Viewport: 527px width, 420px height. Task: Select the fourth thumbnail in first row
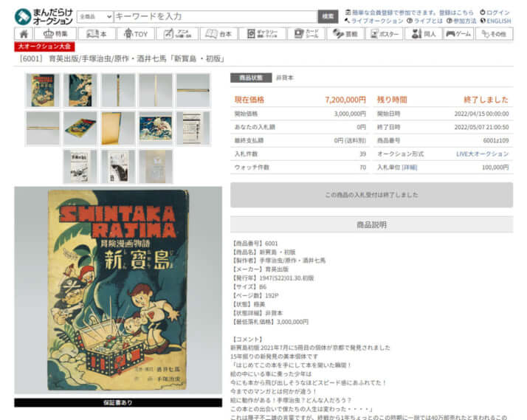[156, 90]
